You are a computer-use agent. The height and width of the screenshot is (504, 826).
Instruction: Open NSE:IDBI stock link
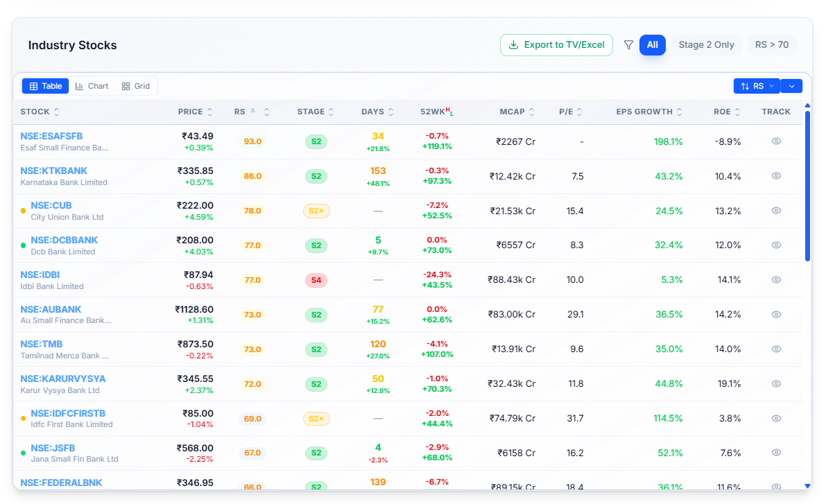point(40,275)
